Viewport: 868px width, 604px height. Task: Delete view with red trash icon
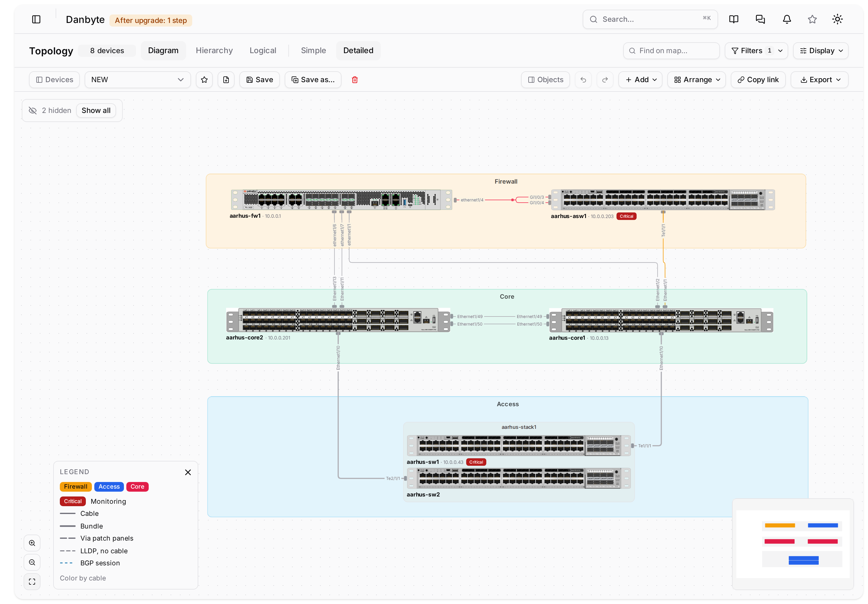pyautogui.click(x=355, y=80)
